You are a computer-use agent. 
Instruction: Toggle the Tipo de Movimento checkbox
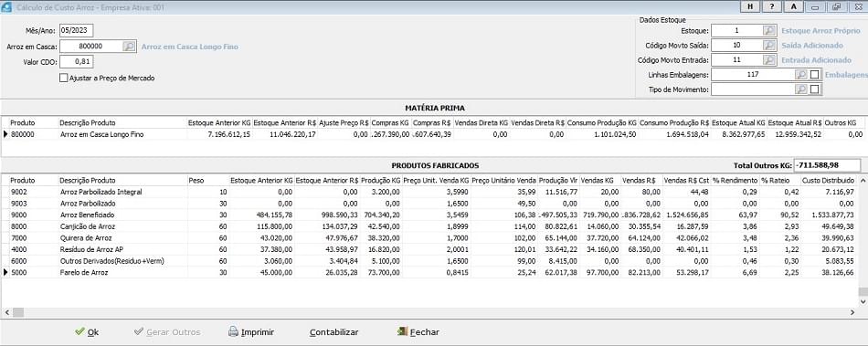pos(815,89)
